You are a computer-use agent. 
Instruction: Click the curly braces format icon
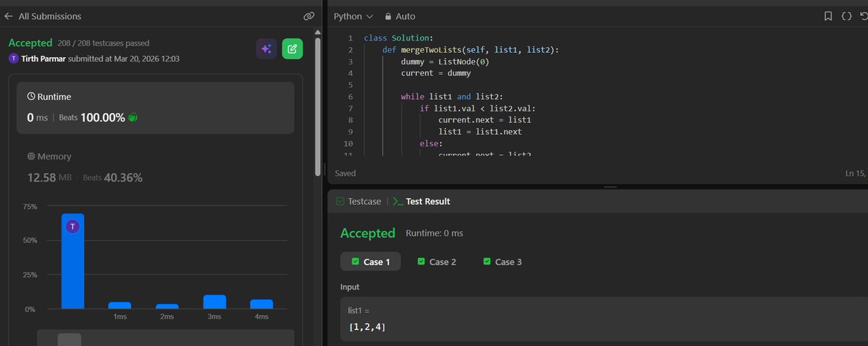(x=846, y=17)
